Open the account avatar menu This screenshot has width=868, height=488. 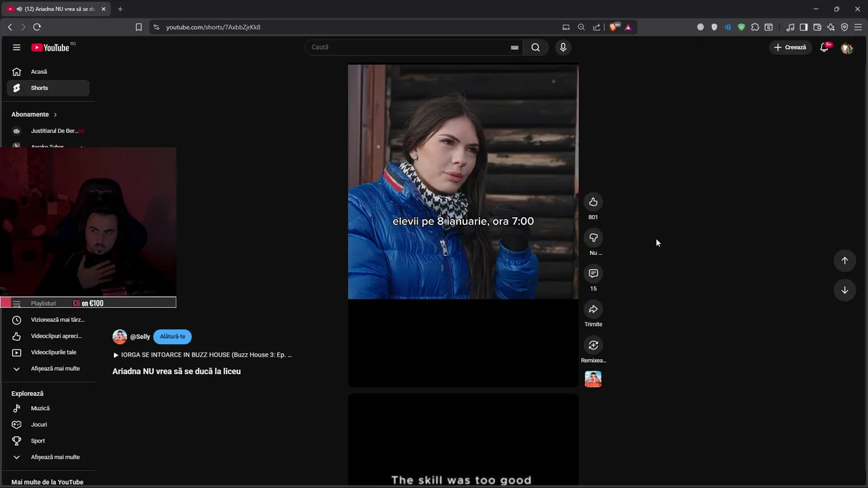[847, 47]
